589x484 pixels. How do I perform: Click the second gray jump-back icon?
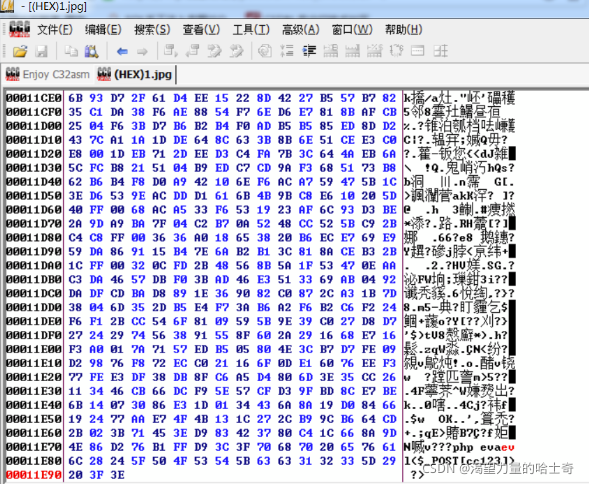pos(192,50)
